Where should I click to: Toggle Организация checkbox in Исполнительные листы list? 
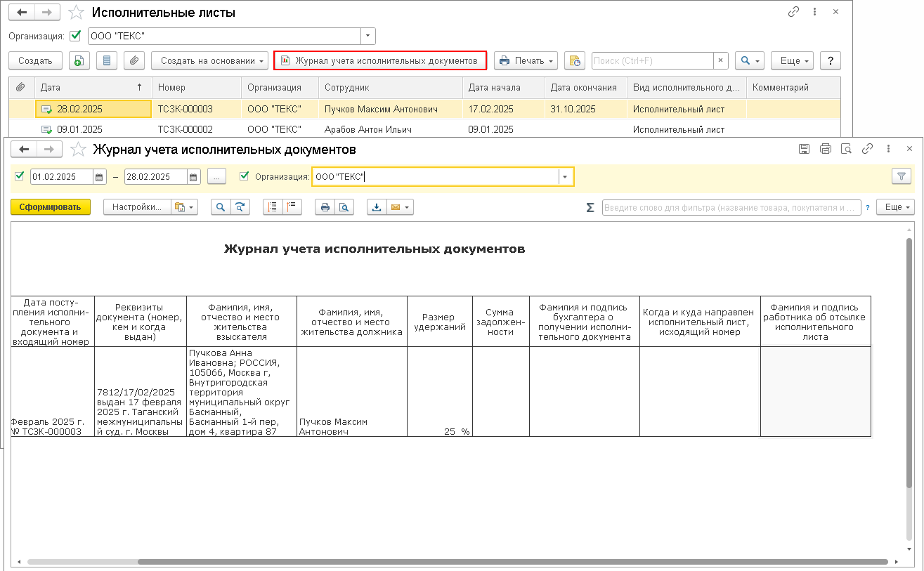[x=75, y=36]
